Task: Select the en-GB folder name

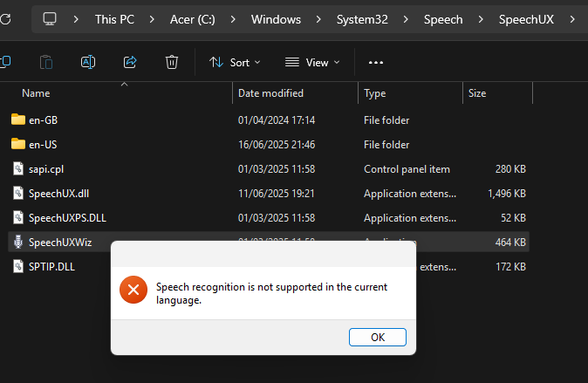Action: (43, 120)
